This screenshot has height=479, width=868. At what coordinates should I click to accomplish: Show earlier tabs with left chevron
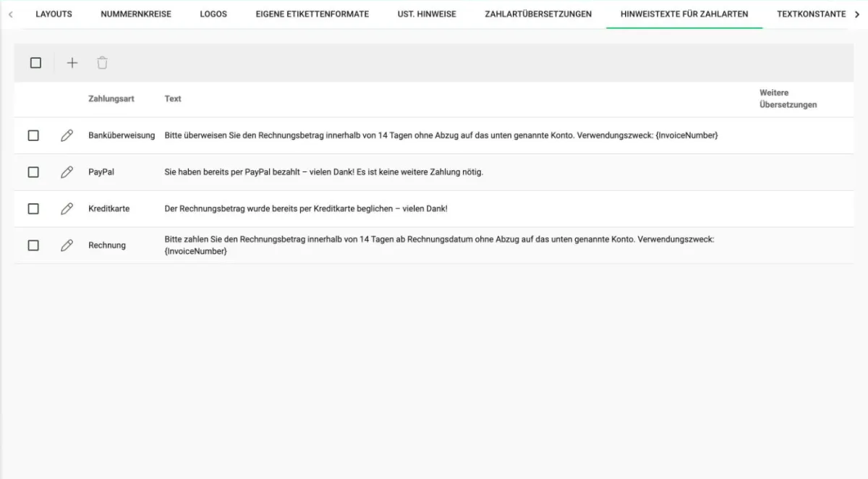(x=11, y=14)
